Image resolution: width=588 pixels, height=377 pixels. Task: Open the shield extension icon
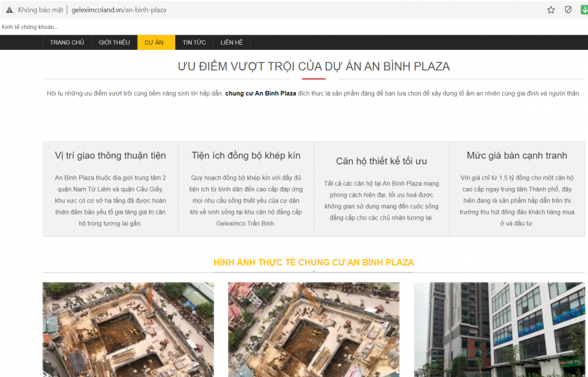(x=568, y=10)
